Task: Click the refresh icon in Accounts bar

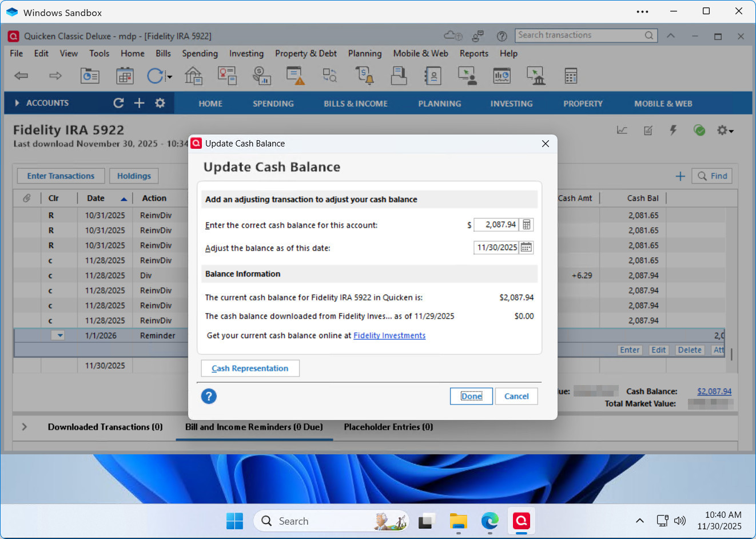Action: click(118, 103)
